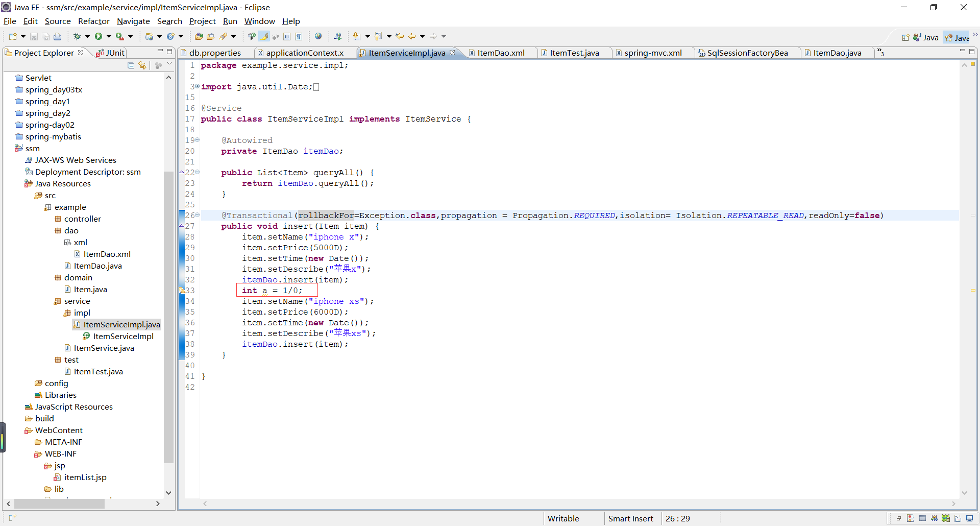This screenshot has height=526, width=980.
Task: Click Collapse All in Project Explorer
Action: [x=131, y=65]
